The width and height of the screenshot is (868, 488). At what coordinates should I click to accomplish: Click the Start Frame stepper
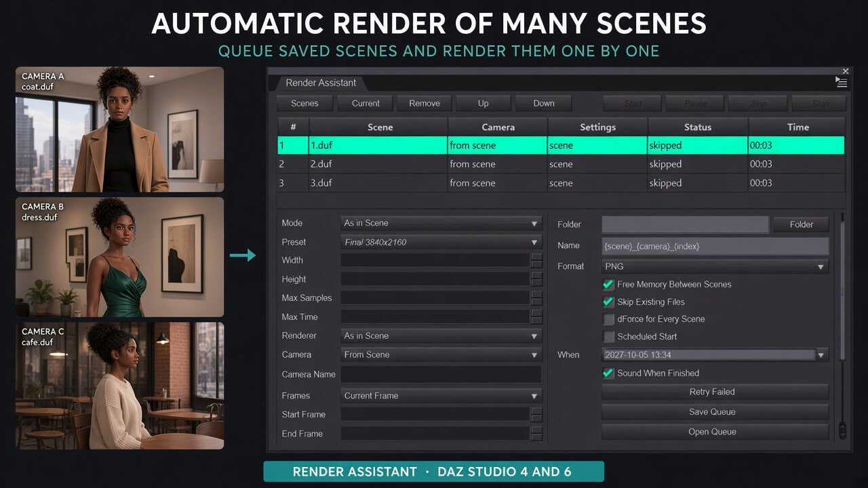(536, 415)
